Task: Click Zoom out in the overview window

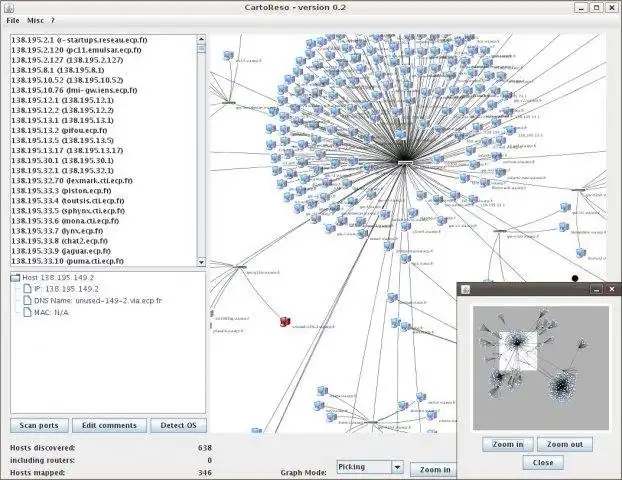Action: 565,444
